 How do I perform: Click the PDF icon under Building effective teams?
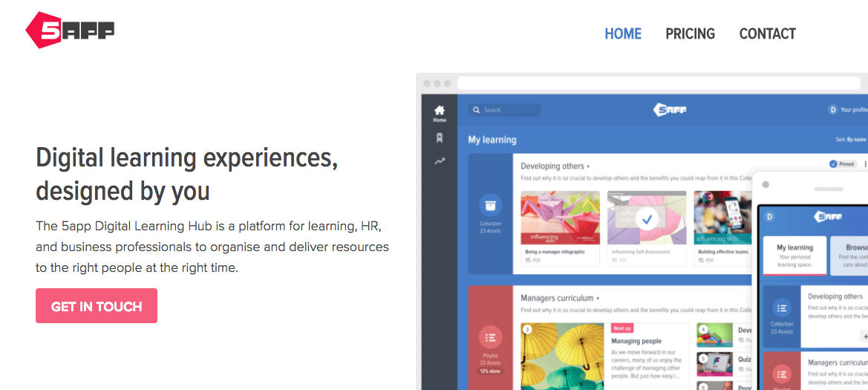click(701, 260)
